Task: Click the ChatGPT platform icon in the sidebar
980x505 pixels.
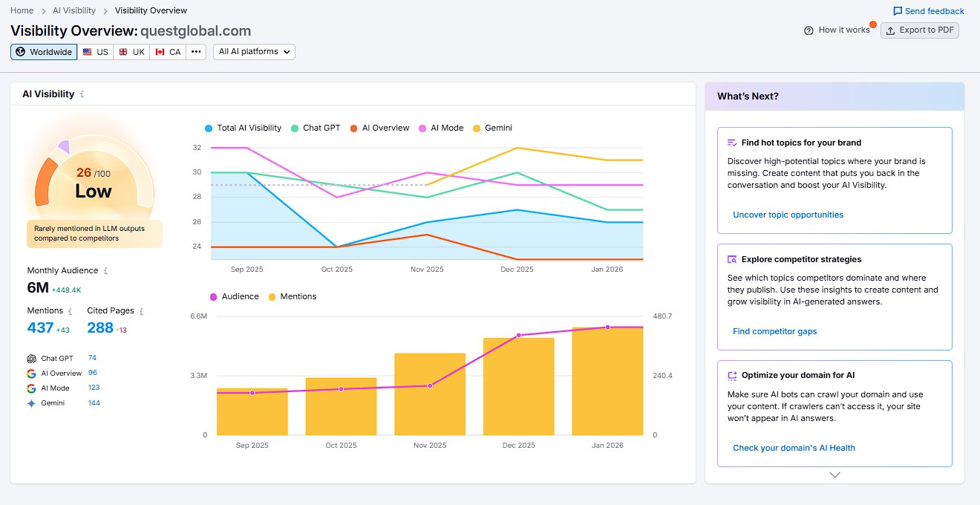Action: click(x=33, y=357)
